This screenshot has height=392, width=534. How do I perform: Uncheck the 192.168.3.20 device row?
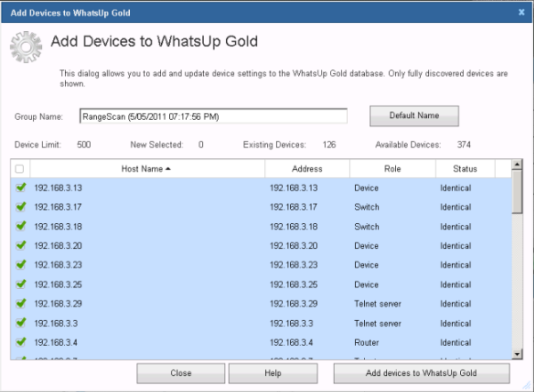21,245
